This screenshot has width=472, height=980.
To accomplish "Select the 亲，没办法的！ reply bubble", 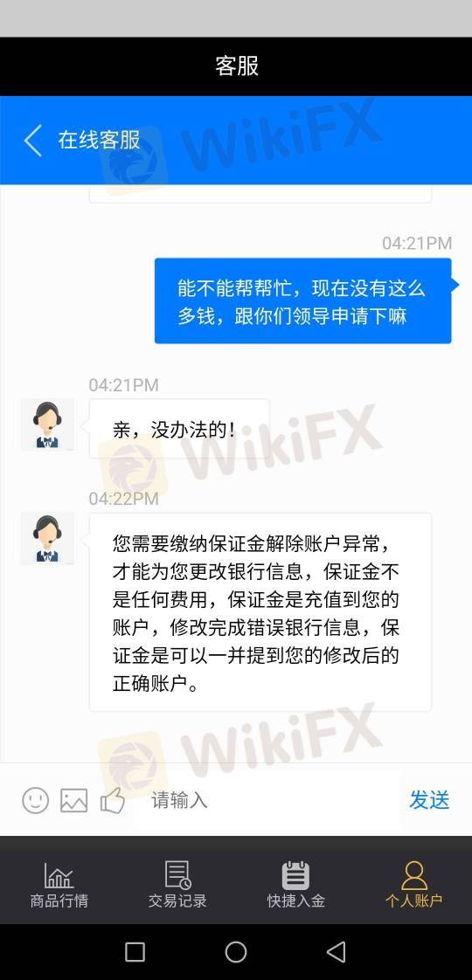I will pyautogui.click(x=179, y=429).
